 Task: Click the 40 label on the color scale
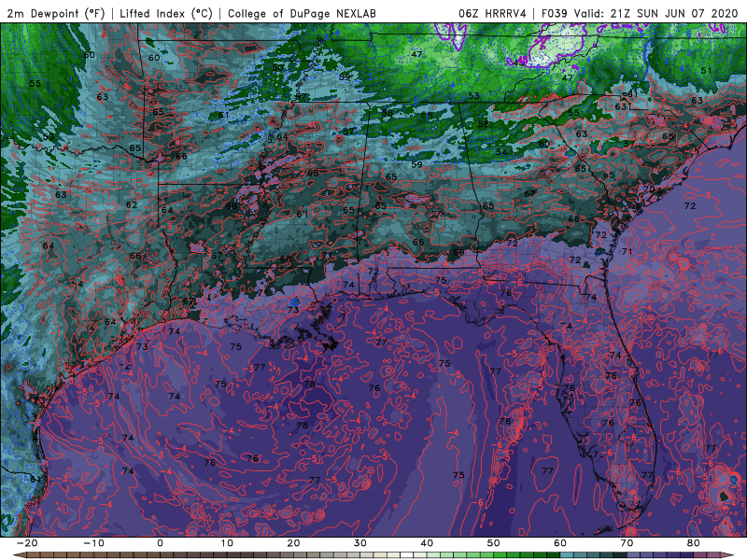coord(427,543)
